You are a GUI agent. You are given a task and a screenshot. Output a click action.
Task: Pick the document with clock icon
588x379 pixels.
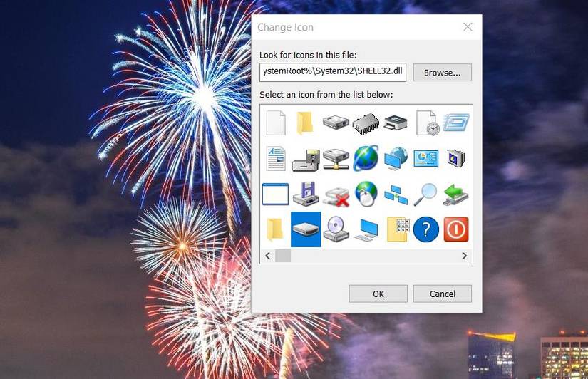(x=428, y=123)
